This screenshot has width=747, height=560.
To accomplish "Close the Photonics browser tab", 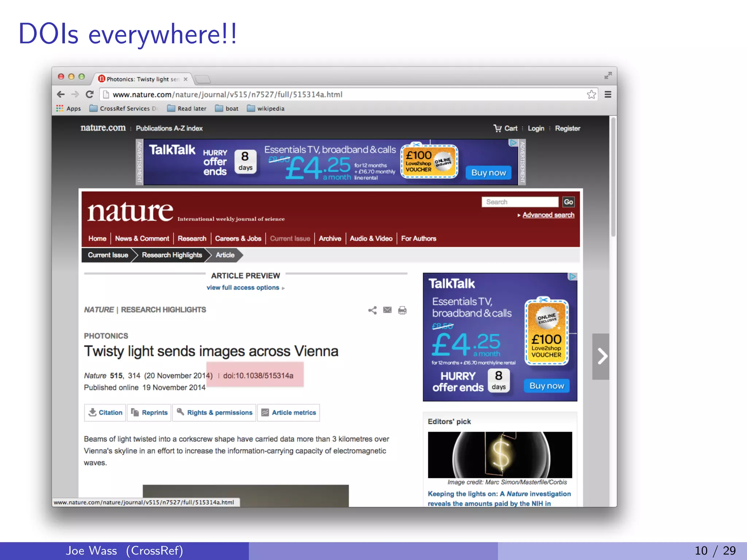I will (x=185, y=79).
